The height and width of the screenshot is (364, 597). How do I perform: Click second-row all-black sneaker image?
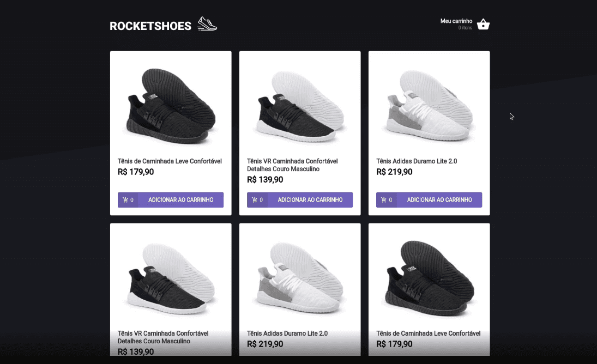coord(429,276)
